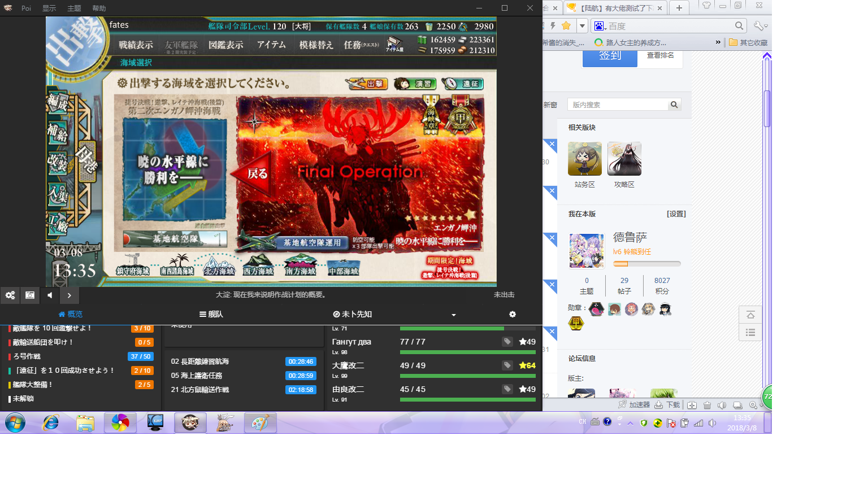Screen dimensions: 868x488
Task: Click the tag icon on Гангут два row
Action: (x=507, y=342)
